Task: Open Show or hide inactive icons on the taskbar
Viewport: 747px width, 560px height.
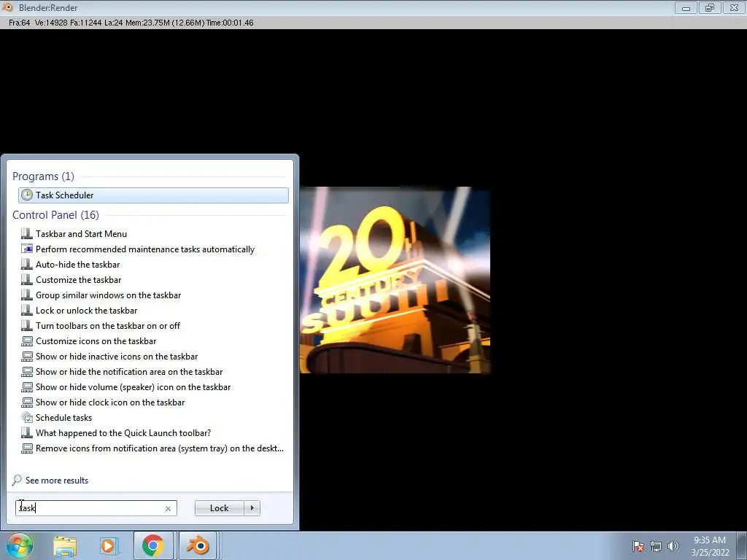Action: [117, 356]
